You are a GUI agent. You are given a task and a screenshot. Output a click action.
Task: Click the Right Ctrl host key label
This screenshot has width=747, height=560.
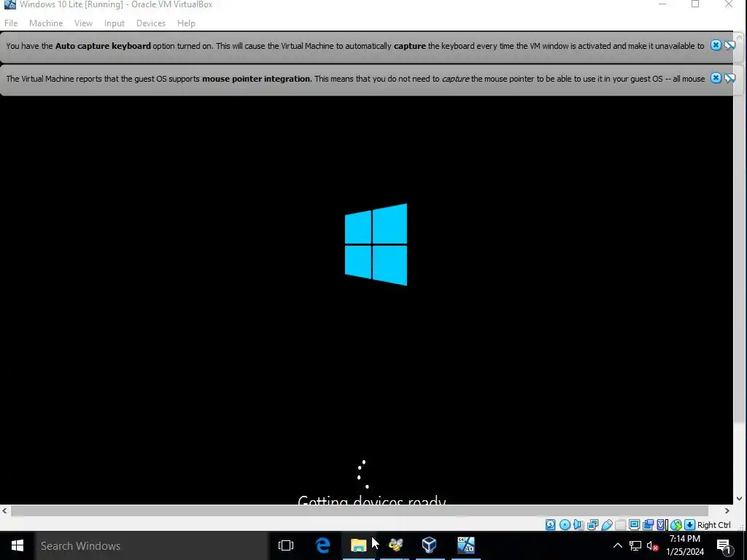point(713,525)
